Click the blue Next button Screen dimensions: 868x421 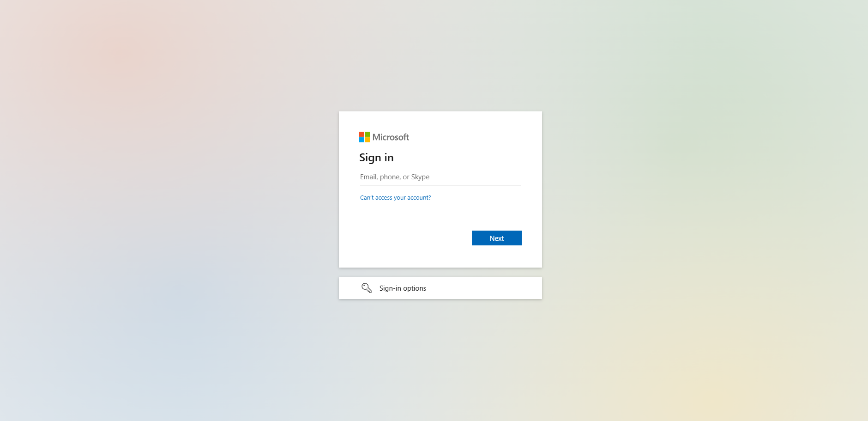[497, 238]
